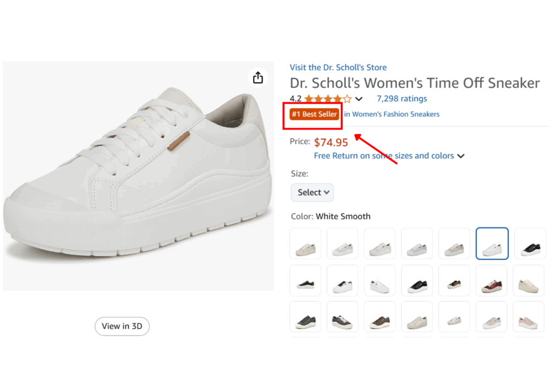This screenshot has height=392, width=555.
Task: Expand Free Return details chevron
Action: pos(461,156)
